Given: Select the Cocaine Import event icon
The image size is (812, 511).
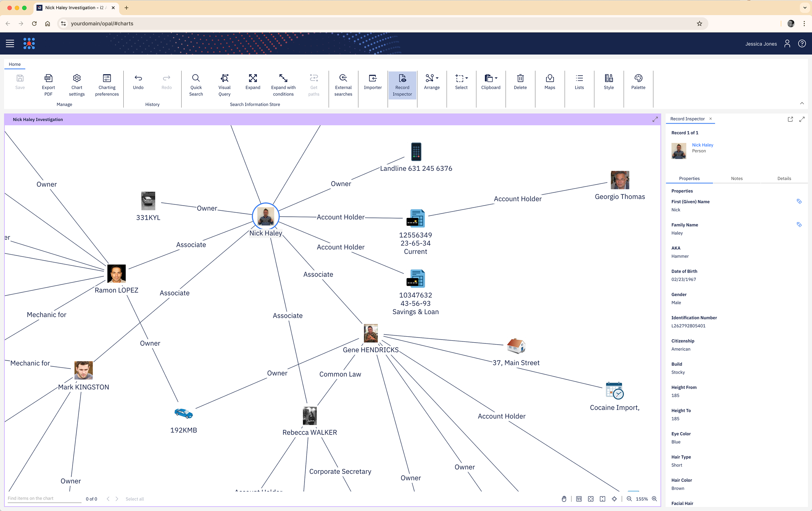Looking at the screenshot, I should (x=615, y=391).
